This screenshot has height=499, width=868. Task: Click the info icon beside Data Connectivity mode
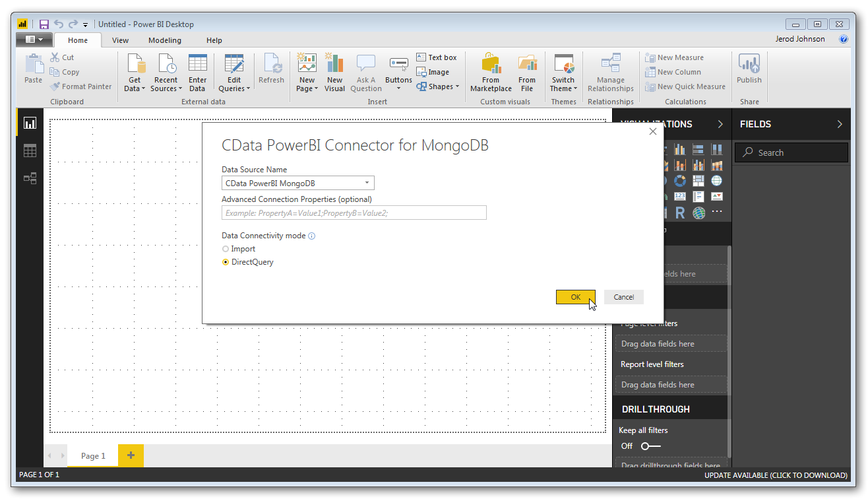click(312, 236)
